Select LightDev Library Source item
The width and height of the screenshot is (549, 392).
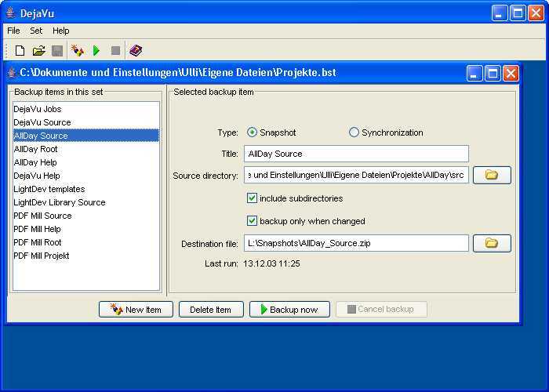pos(86,202)
